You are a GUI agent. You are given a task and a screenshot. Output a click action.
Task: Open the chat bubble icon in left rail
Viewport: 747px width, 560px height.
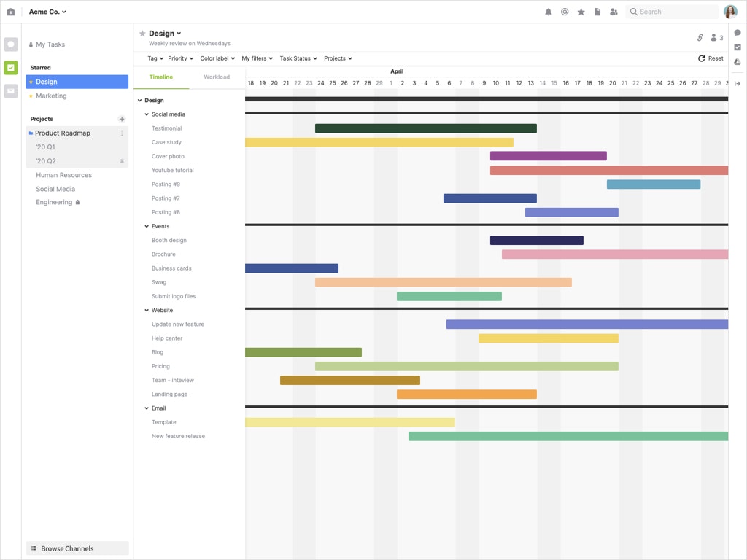pyautogui.click(x=10, y=44)
